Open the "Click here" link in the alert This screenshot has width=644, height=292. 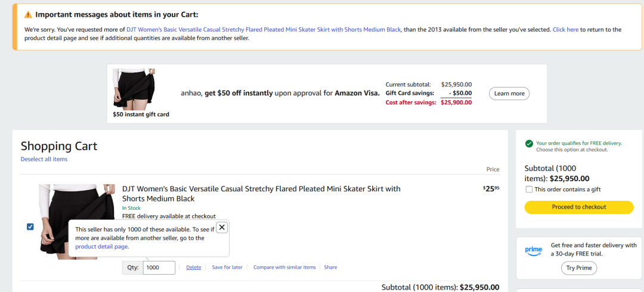[565, 29]
